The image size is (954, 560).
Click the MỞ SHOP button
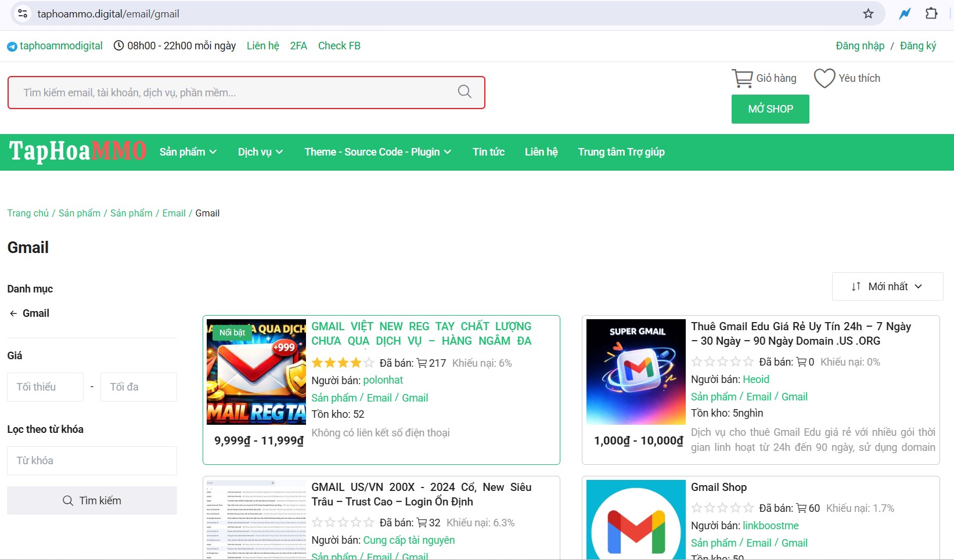click(x=770, y=109)
